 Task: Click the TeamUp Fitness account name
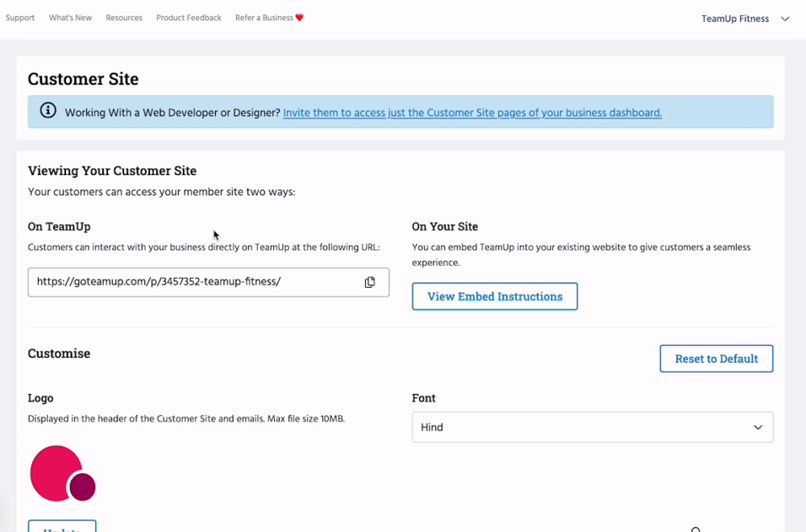coord(735,19)
